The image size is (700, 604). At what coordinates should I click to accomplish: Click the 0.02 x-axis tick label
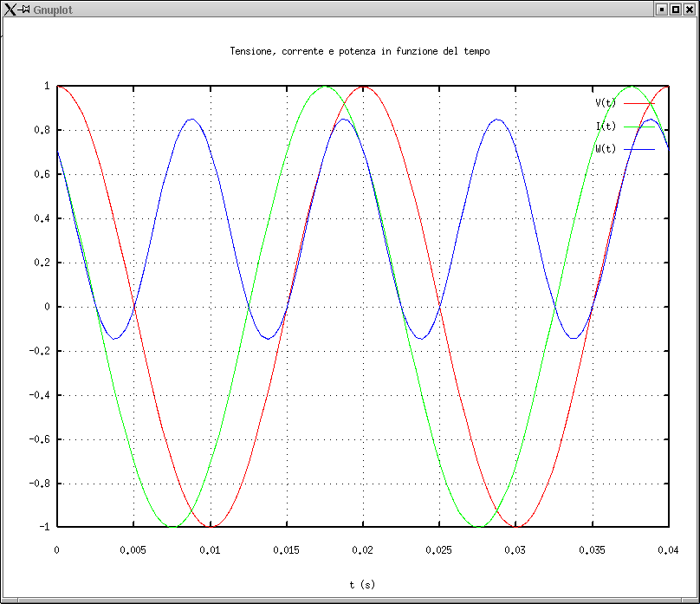(x=362, y=549)
